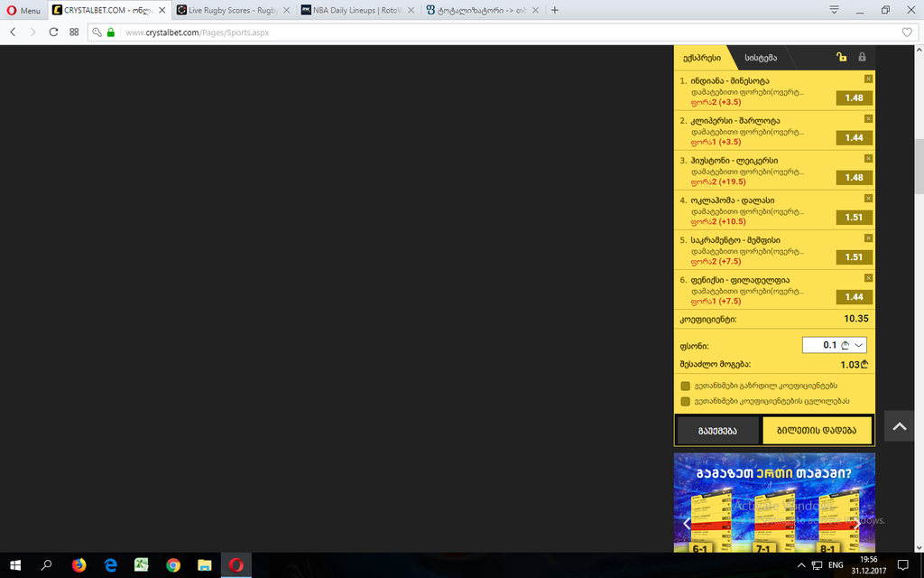Open the ENG language selector
924x578 pixels.
click(x=836, y=565)
